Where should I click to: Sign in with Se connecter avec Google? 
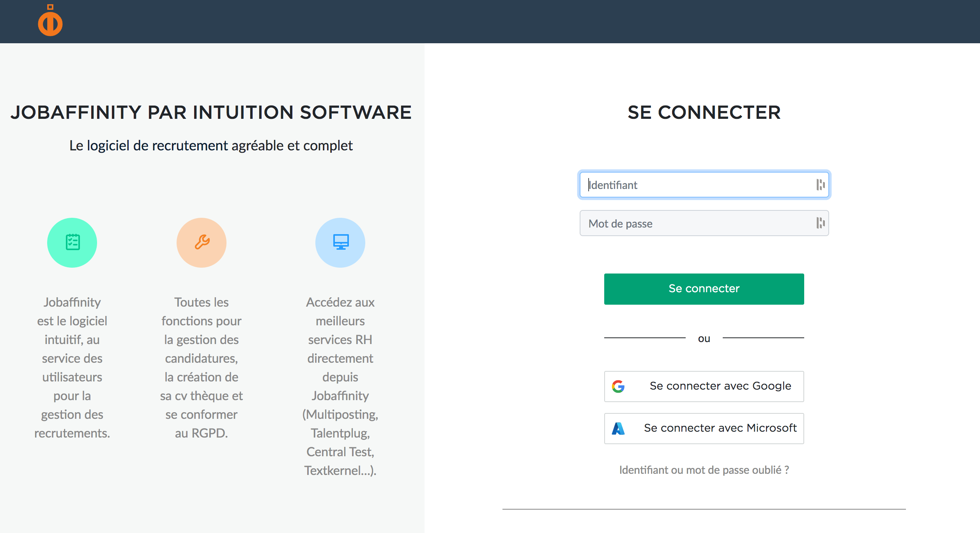704,386
